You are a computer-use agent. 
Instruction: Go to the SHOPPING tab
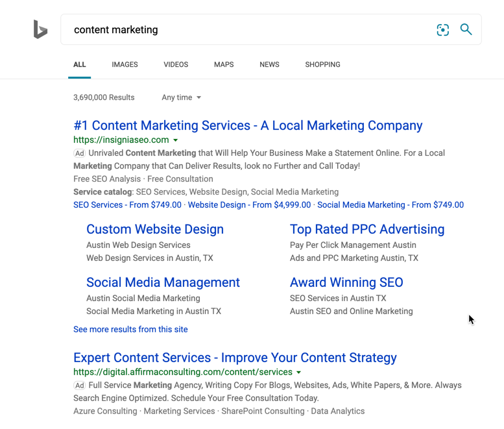click(x=322, y=65)
